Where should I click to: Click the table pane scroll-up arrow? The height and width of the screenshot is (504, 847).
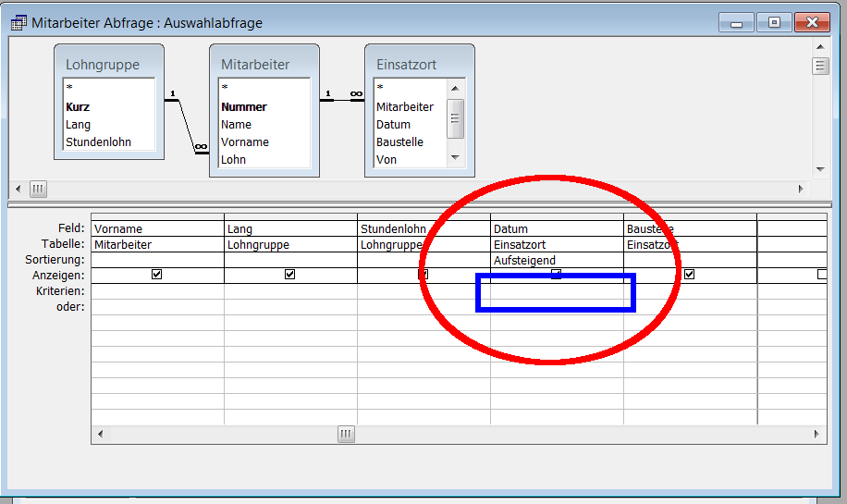click(x=819, y=49)
